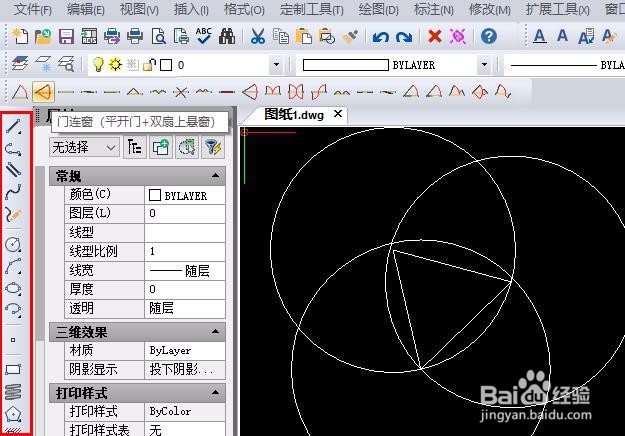
Task: Open the 插入(I) menu
Action: click(191, 9)
